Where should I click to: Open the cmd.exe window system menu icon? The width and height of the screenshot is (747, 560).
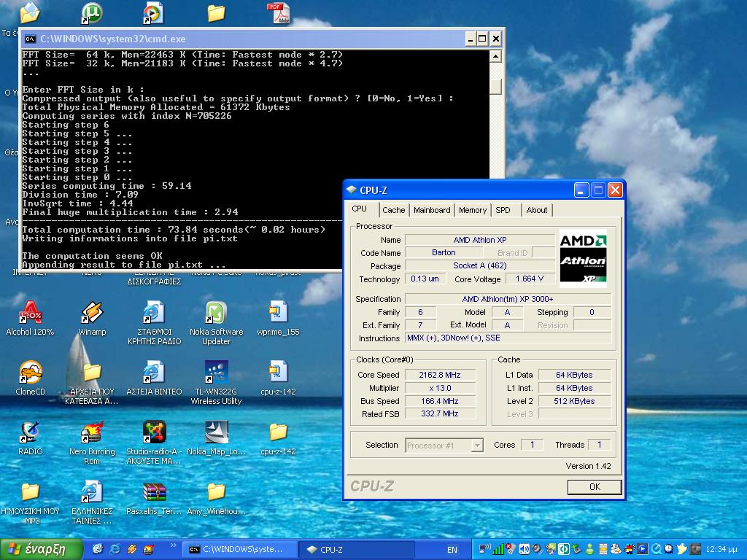tap(30, 39)
